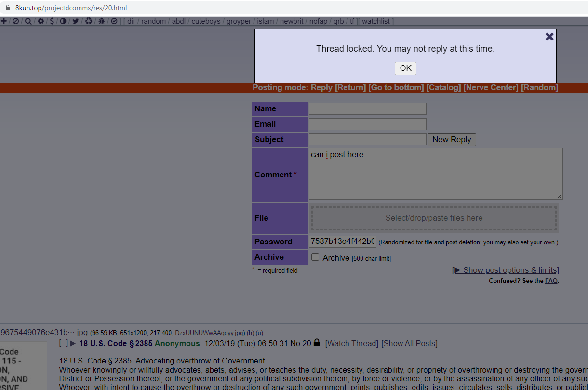This screenshot has width=588, height=390.
Task: Collapse post with the [–] toggle
Action: pyautogui.click(x=63, y=344)
